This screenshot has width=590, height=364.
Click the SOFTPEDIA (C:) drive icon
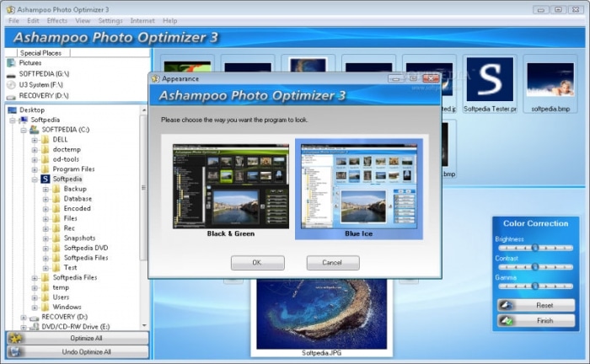pos(35,130)
